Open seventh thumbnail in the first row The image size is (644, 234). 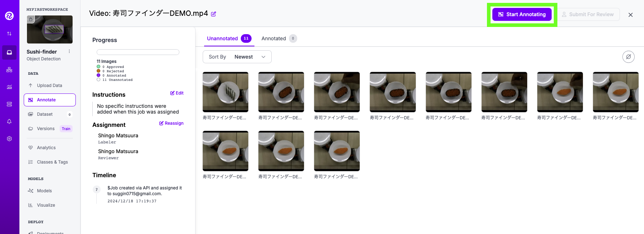560,92
